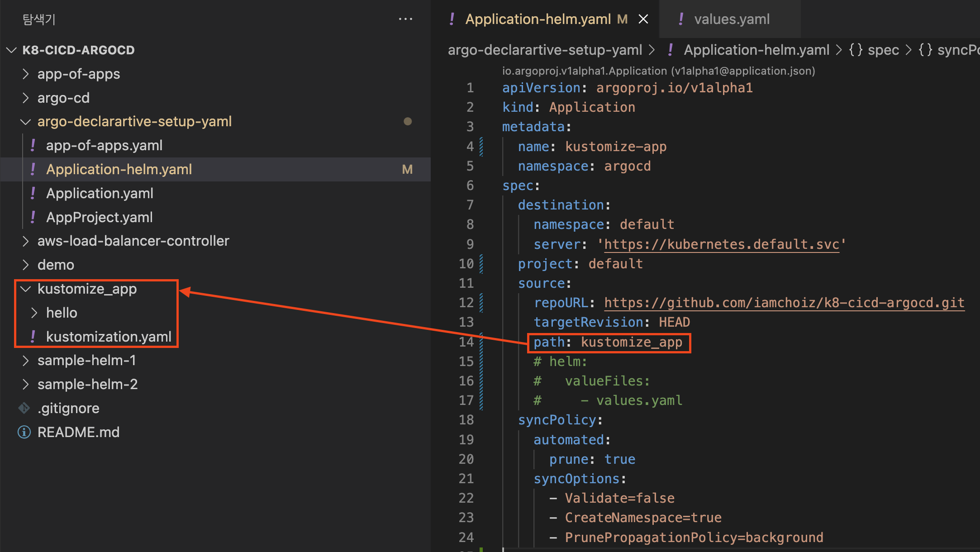Open the kubernetes.default.svc server link

(x=722, y=244)
